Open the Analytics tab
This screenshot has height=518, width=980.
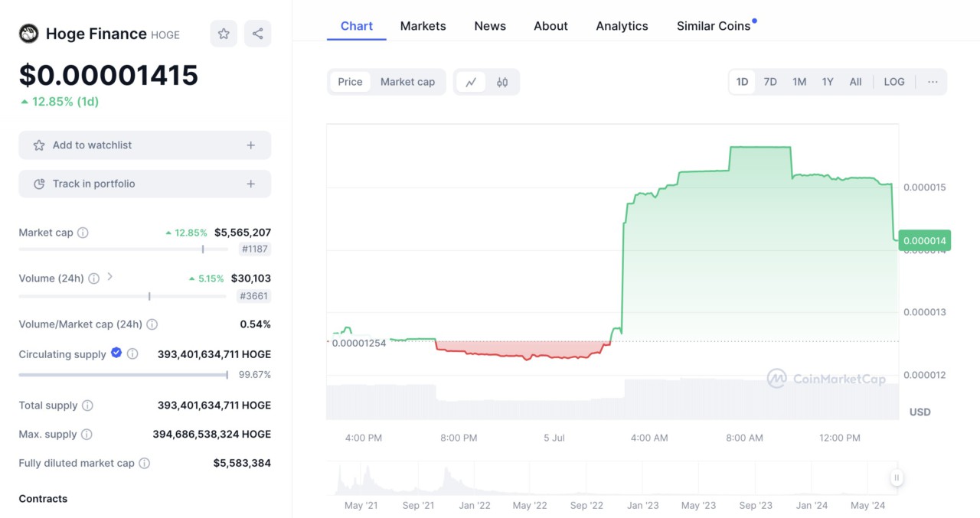[x=622, y=25]
